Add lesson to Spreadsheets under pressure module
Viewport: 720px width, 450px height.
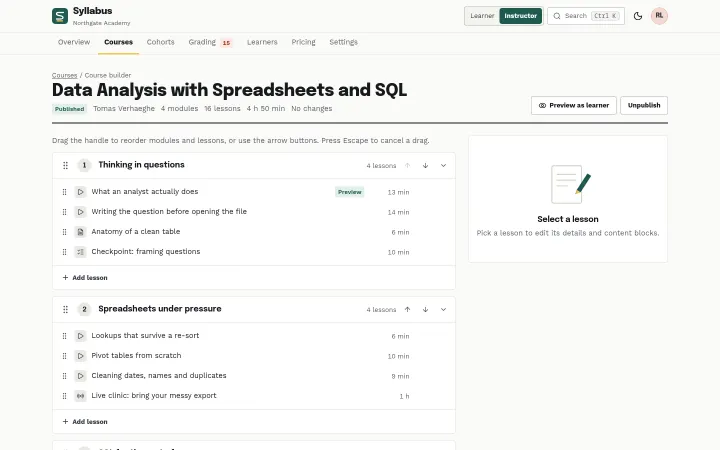tap(85, 422)
